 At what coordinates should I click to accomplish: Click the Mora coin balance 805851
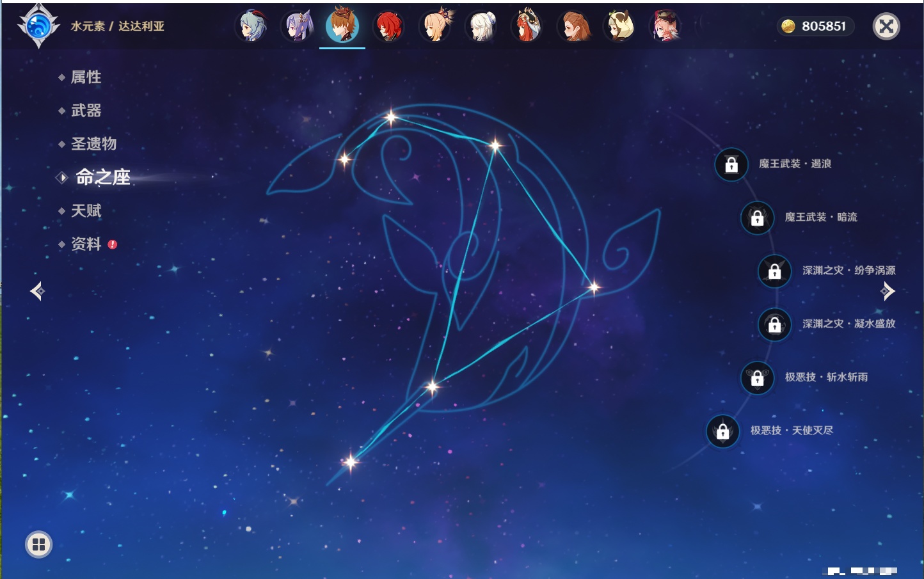point(815,26)
